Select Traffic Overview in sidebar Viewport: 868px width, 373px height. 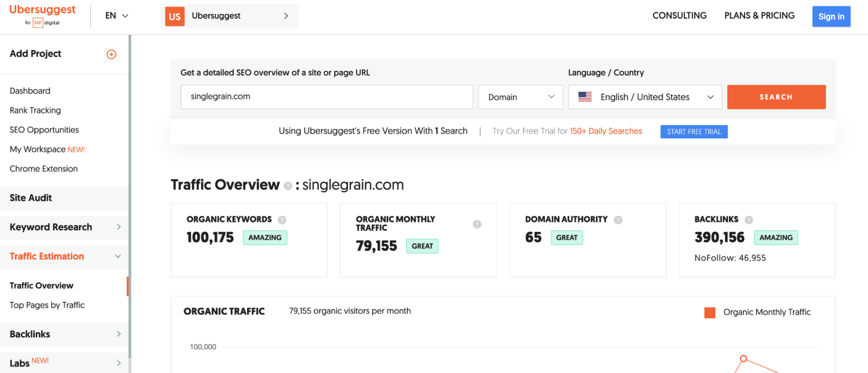tap(41, 286)
